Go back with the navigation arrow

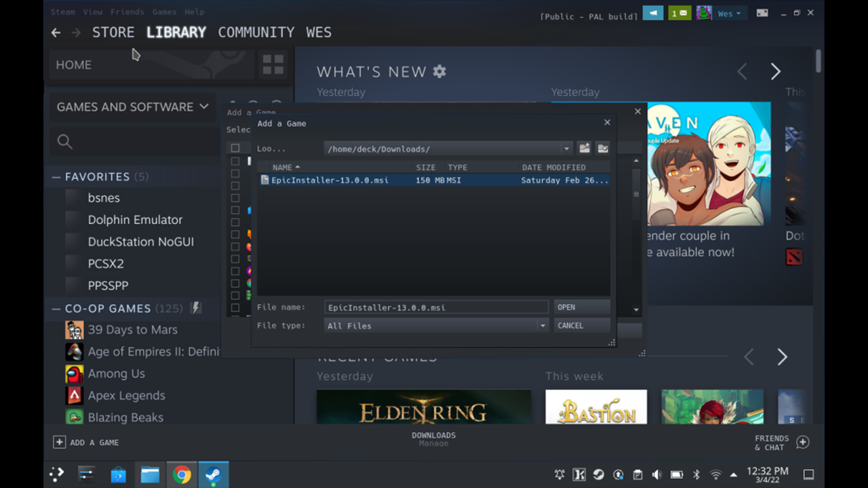pos(56,33)
